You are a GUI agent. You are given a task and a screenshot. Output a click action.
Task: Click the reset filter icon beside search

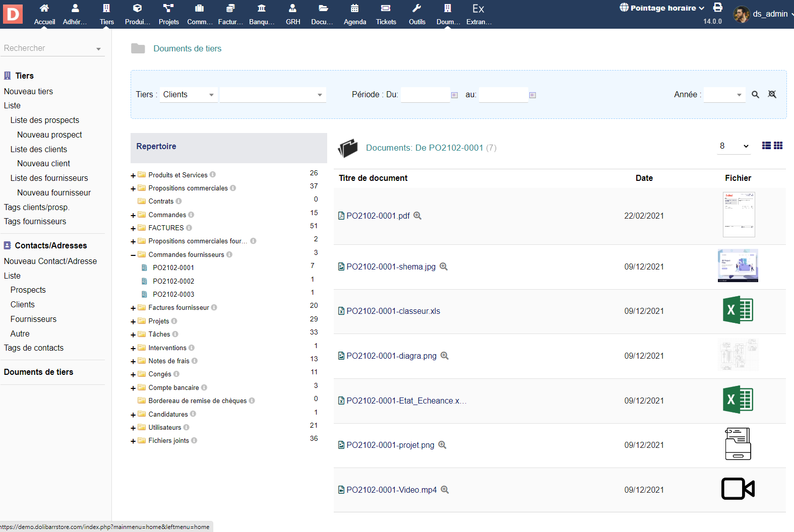click(772, 95)
